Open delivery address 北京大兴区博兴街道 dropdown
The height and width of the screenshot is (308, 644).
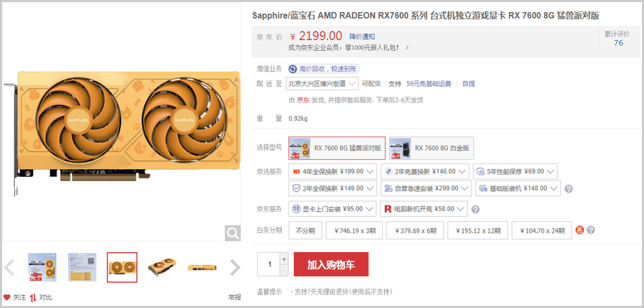pos(323,84)
